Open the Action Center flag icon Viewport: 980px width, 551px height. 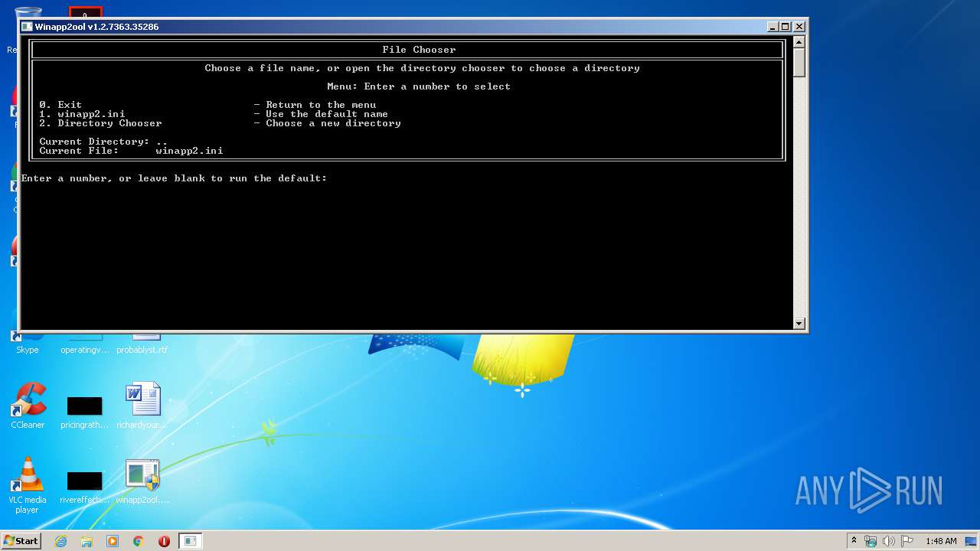pos(907,541)
